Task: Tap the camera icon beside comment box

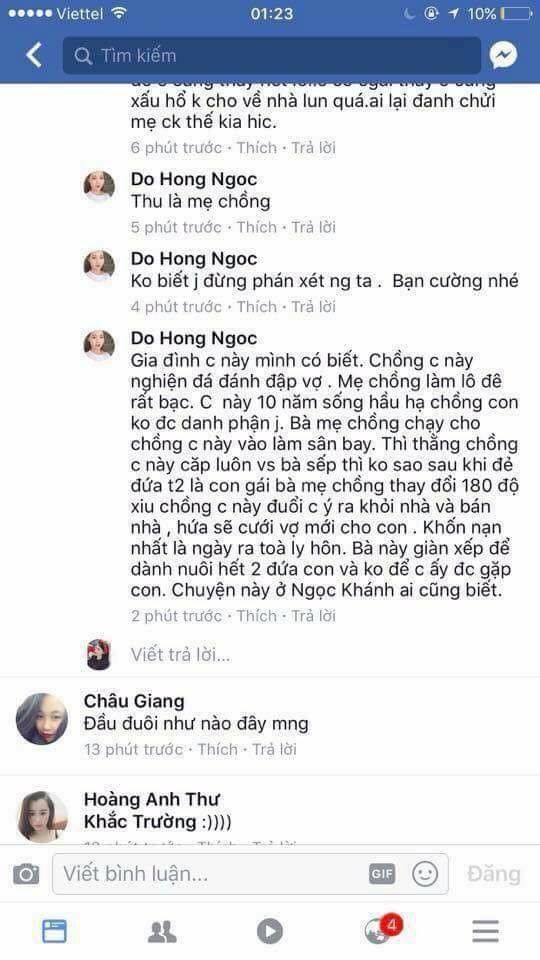Action: 26,874
